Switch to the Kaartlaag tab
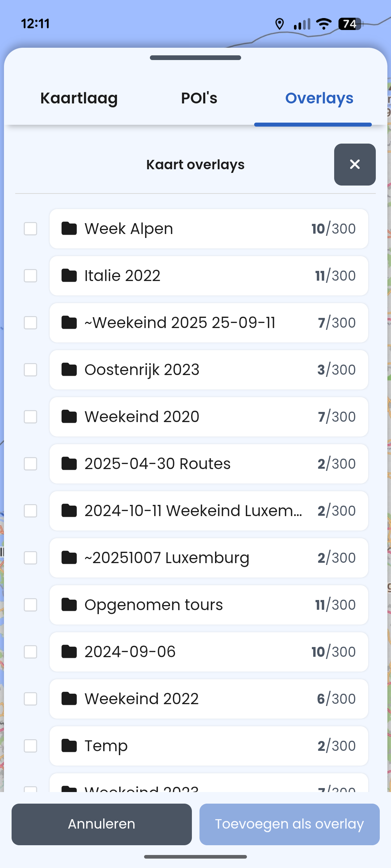Image resolution: width=391 pixels, height=868 pixels. 79,98
